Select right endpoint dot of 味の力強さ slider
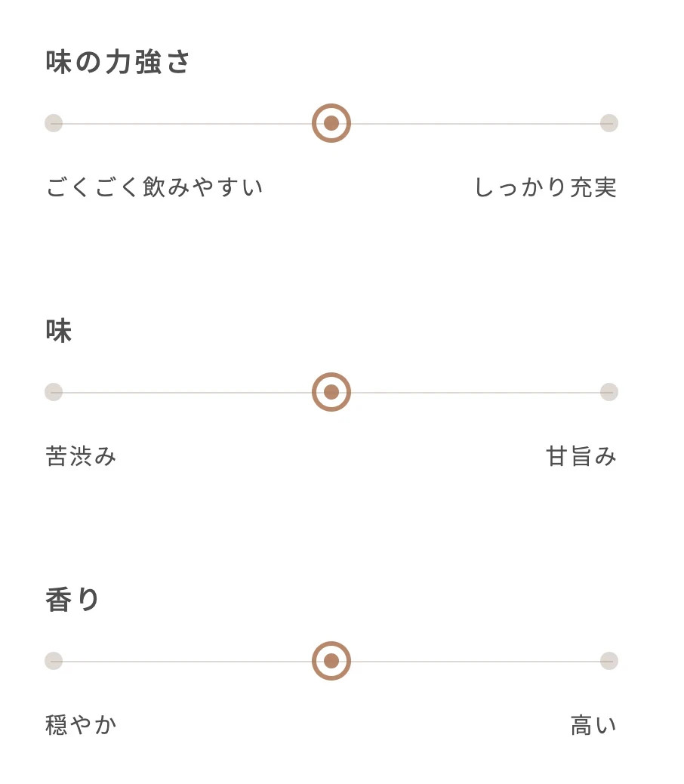The height and width of the screenshot is (784, 684). point(609,123)
